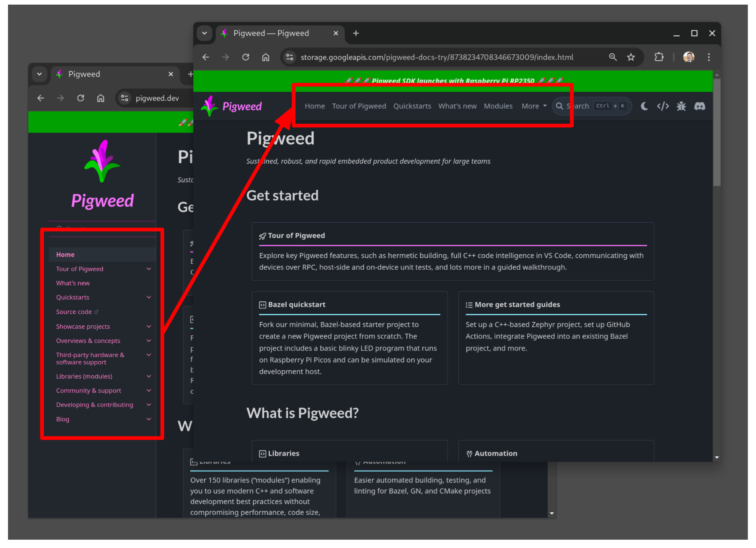Screen dimensions: 756x548
Task: Open Quickstarts in top navbar
Action: [412, 106]
